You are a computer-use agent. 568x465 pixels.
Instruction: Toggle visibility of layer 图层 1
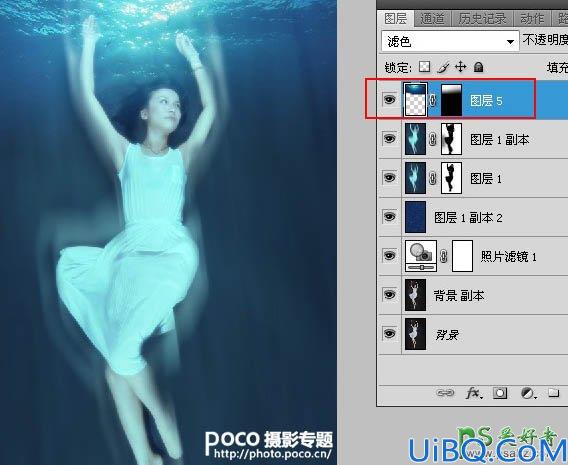coord(389,177)
